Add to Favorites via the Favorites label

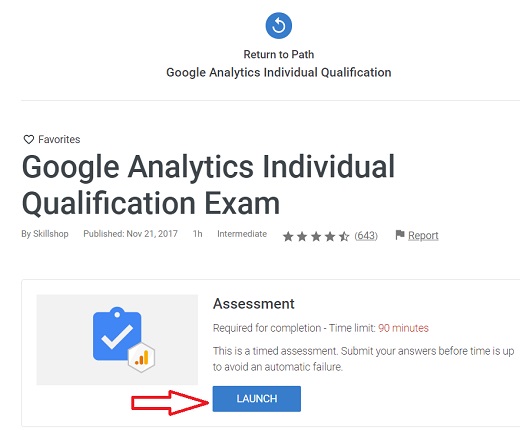59,139
